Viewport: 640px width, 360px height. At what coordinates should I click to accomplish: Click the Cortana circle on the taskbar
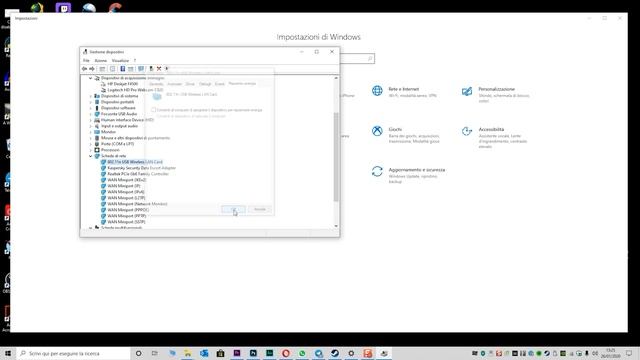pos(138,353)
